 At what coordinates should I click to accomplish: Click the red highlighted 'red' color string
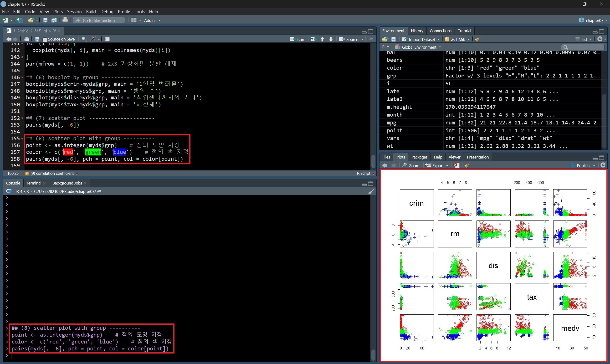click(x=68, y=152)
